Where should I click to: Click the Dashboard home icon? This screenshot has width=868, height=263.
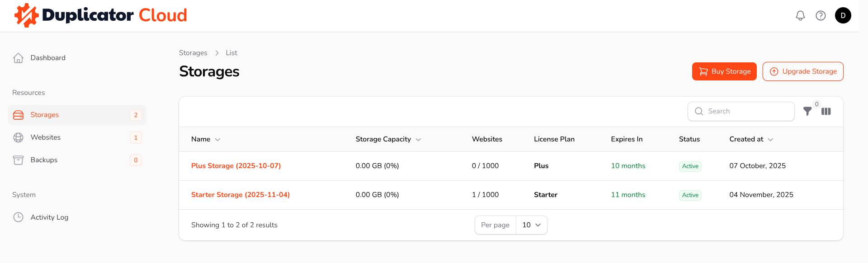19,58
